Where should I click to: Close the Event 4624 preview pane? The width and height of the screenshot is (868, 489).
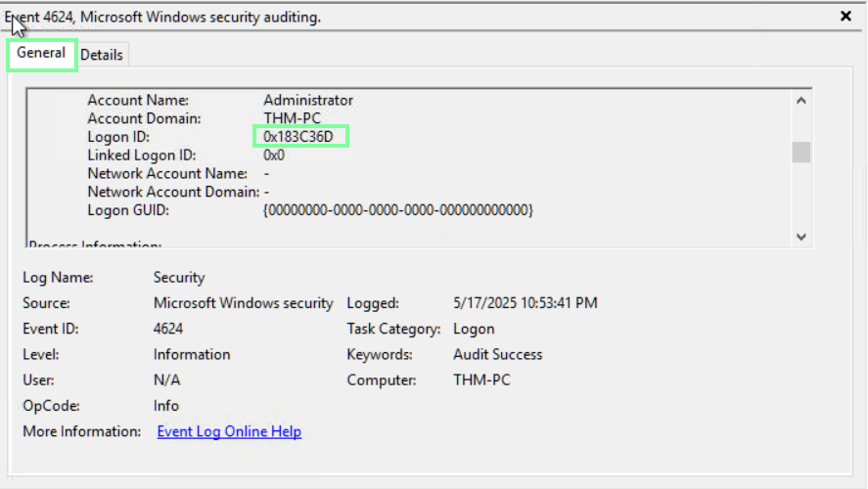[845, 16]
